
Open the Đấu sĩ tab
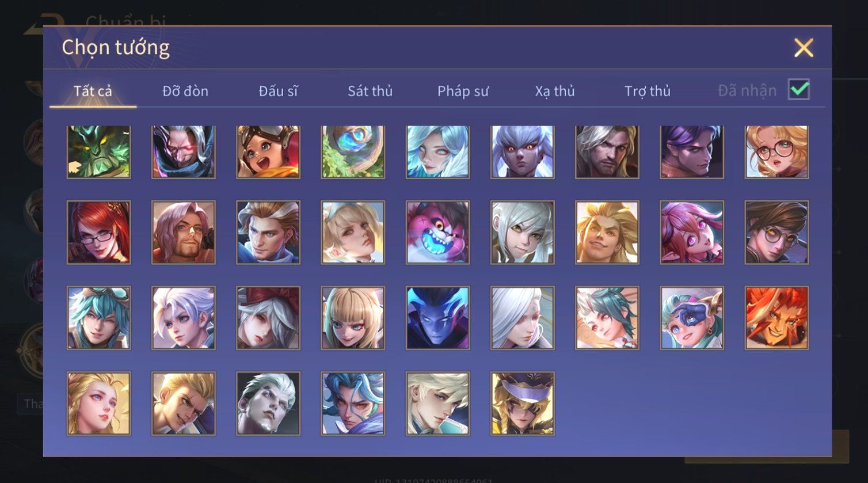pyautogui.click(x=278, y=91)
